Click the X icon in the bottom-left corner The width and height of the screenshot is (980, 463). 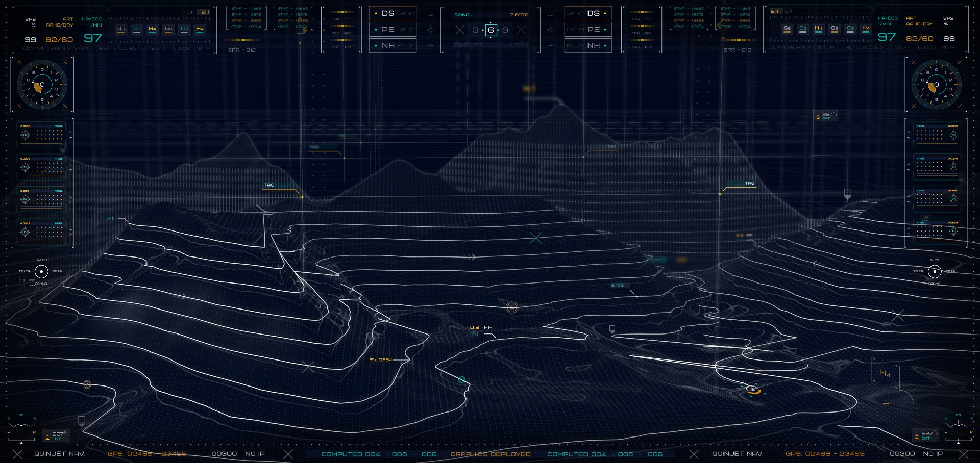click(x=17, y=454)
